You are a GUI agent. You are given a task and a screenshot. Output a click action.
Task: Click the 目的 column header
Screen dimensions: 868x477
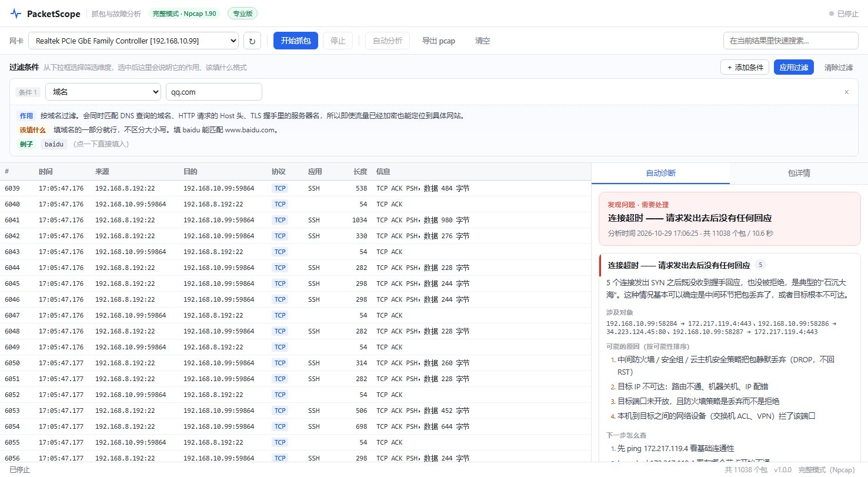click(x=191, y=172)
